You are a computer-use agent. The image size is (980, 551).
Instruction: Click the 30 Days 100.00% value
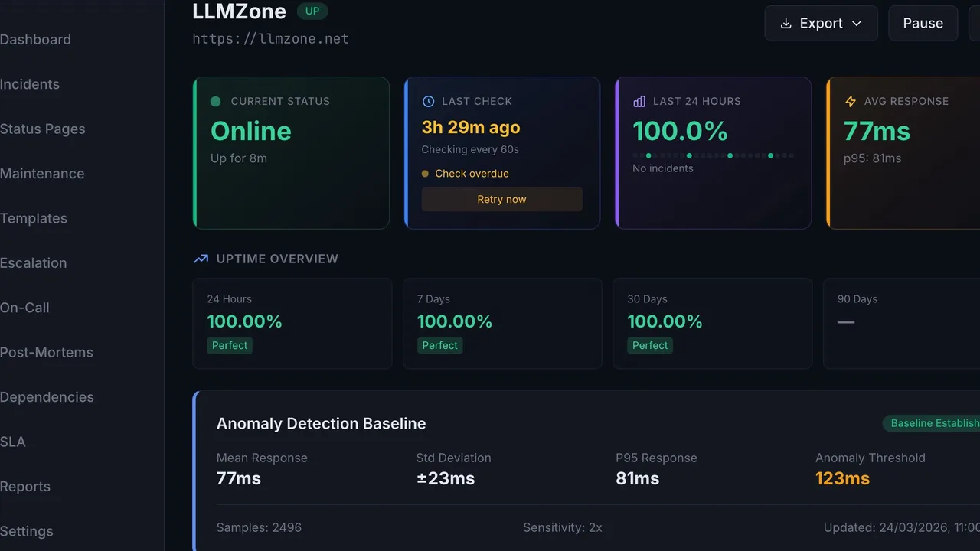665,321
